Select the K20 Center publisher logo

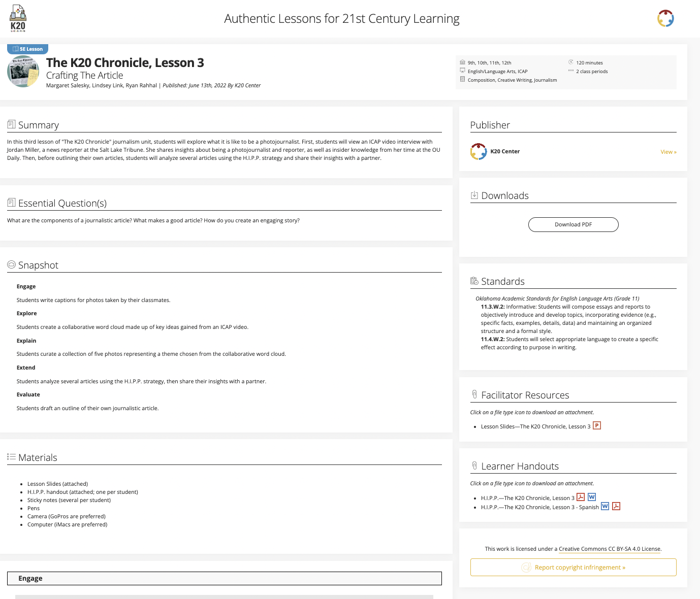(x=478, y=151)
